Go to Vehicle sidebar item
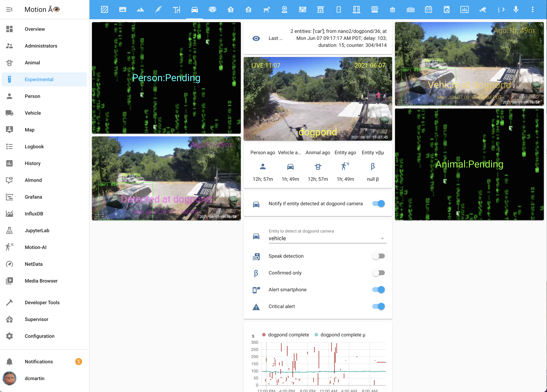Image resolution: width=547 pixels, height=392 pixels. tap(33, 113)
